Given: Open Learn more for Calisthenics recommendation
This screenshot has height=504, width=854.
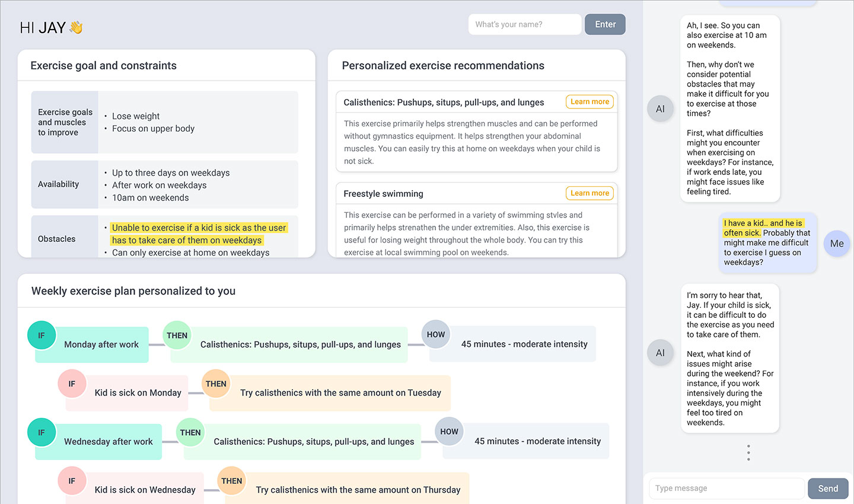Looking at the screenshot, I should point(589,102).
